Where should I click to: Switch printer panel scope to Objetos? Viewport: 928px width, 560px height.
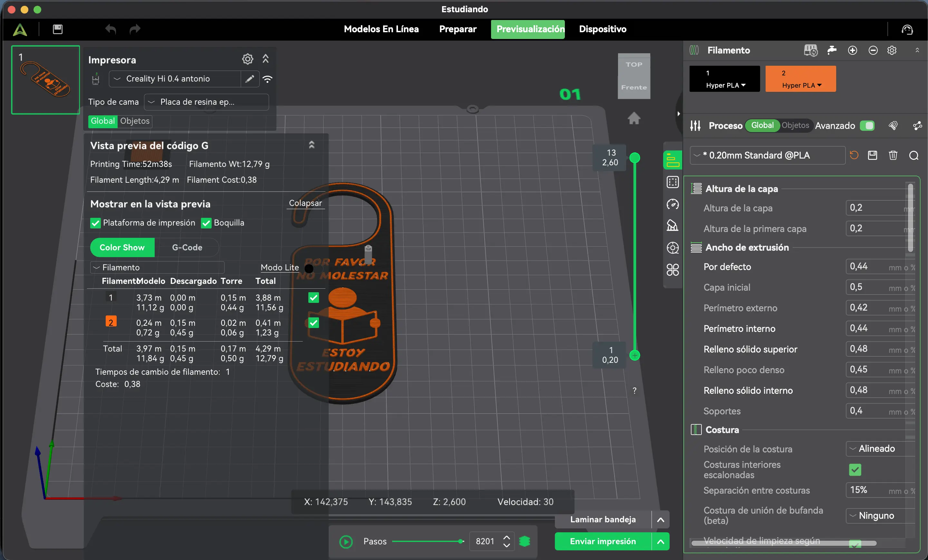pyautogui.click(x=135, y=121)
